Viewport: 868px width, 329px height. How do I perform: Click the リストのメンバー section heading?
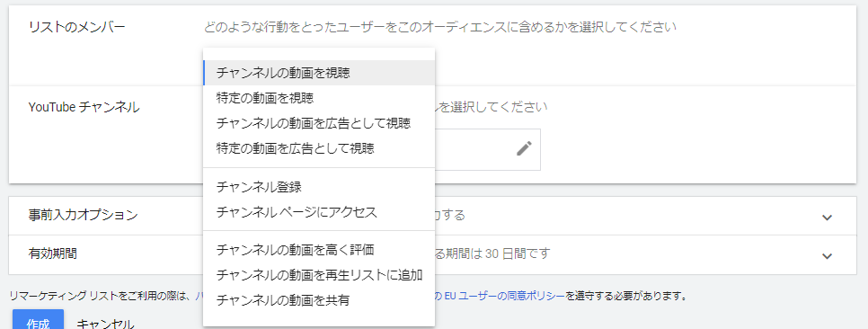point(77,27)
